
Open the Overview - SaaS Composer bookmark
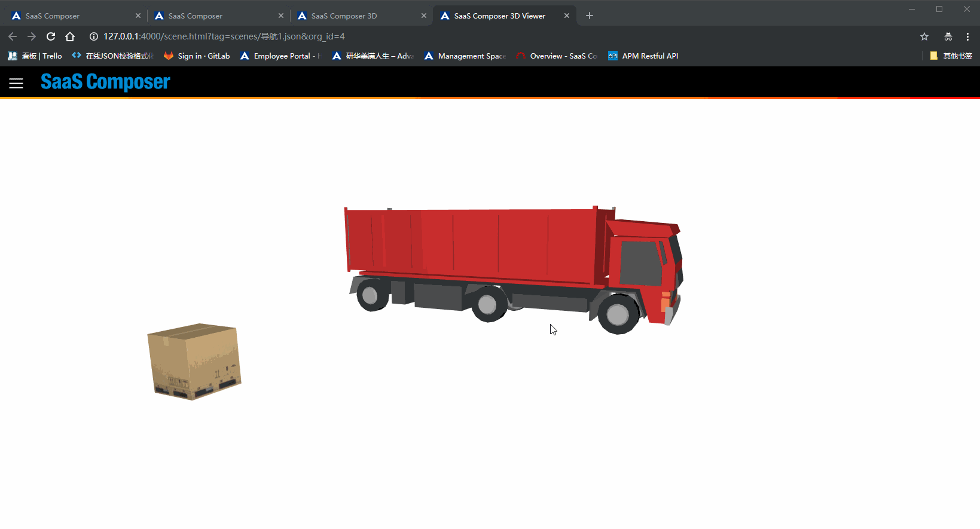pos(557,56)
